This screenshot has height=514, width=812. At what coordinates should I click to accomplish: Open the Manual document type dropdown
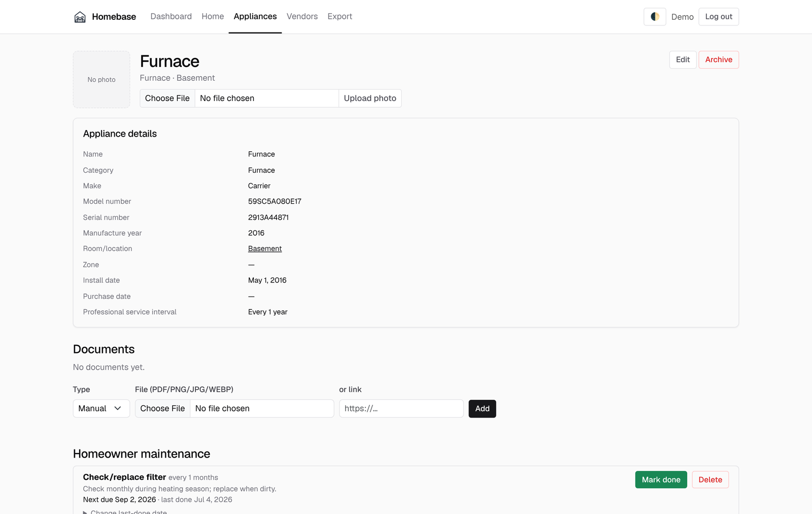tap(101, 408)
